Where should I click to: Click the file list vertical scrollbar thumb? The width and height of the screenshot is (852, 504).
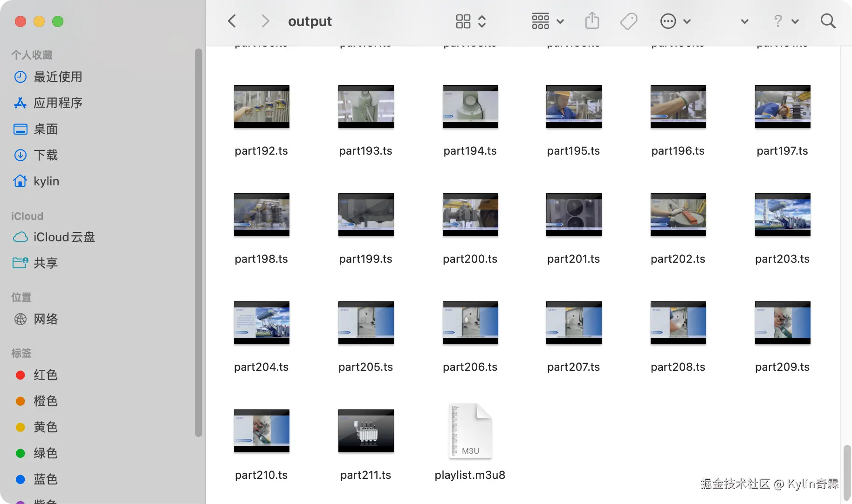[847, 473]
